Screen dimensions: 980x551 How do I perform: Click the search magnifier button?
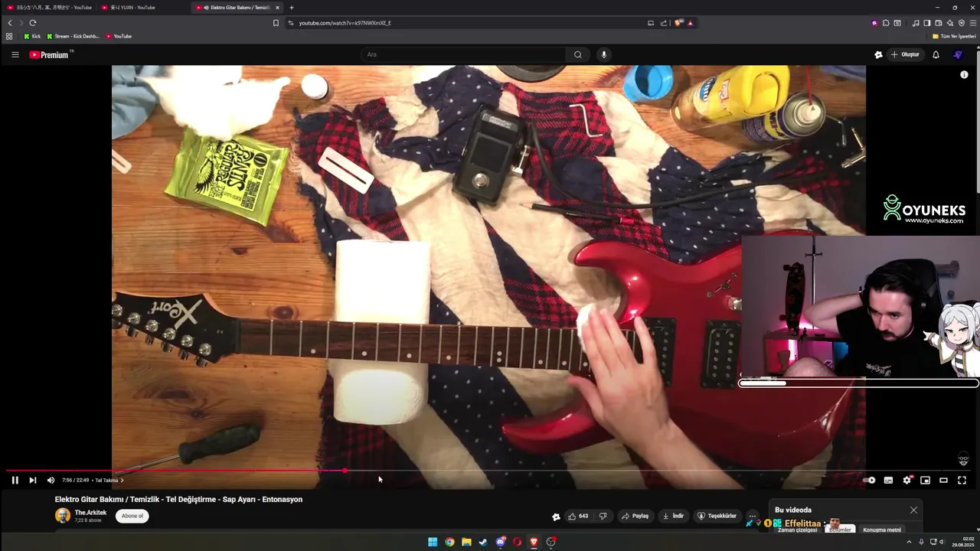(x=578, y=54)
